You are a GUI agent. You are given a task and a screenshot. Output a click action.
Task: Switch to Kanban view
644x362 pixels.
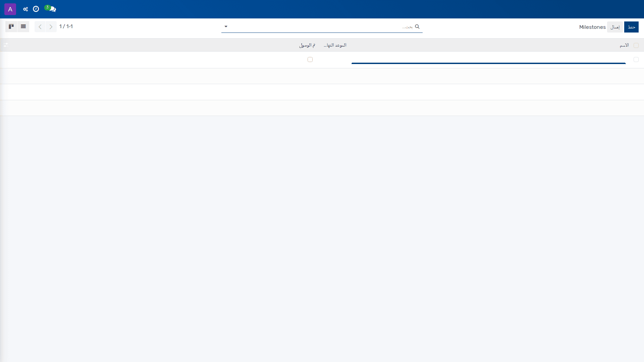point(11,26)
